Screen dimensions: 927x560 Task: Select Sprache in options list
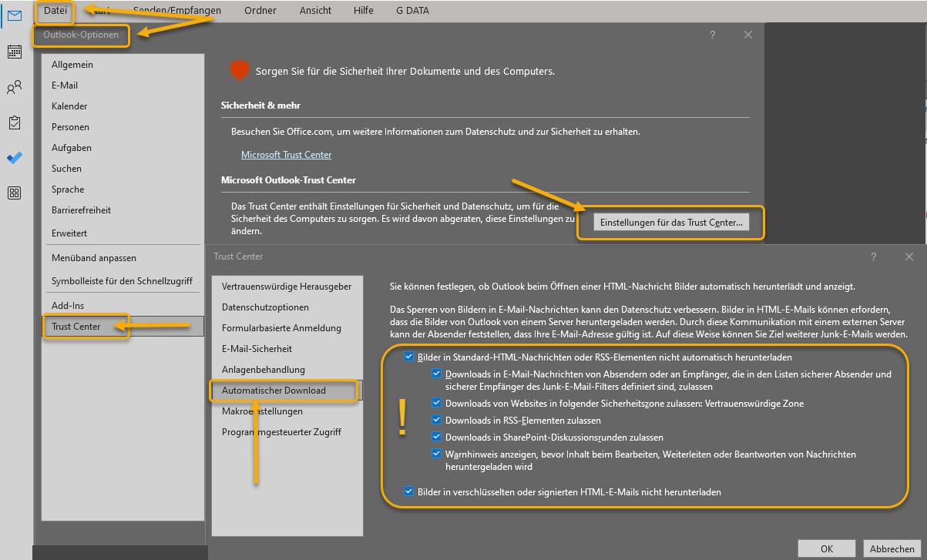pos(123,189)
